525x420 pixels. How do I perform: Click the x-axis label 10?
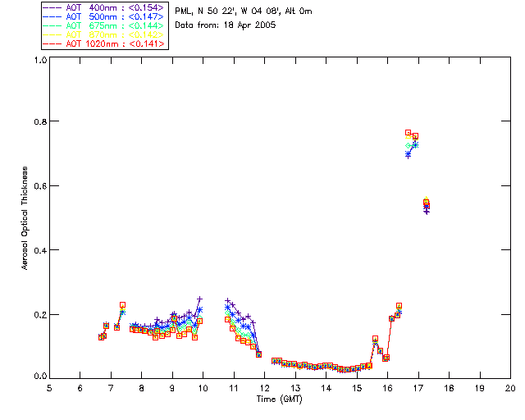point(203,388)
